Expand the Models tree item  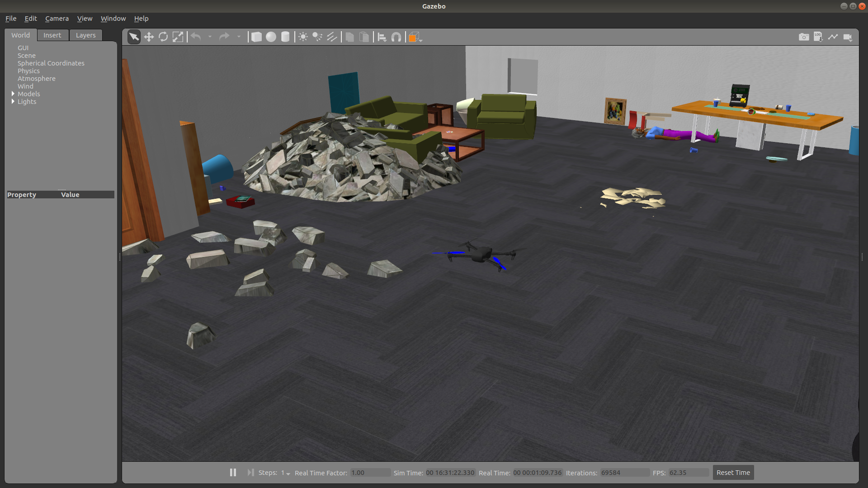click(13, 94)
